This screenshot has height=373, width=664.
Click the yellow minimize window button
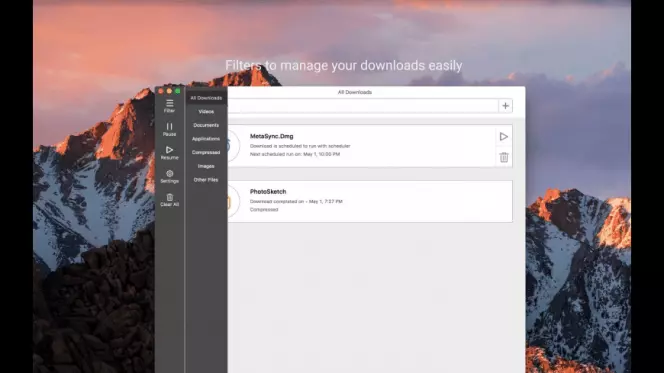(x=169, y=91)
